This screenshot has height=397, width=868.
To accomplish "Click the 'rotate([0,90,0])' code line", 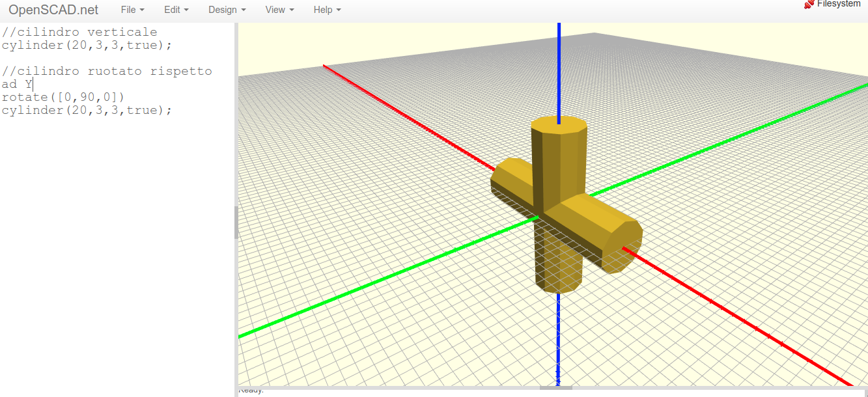I will [x=63, y=97].
